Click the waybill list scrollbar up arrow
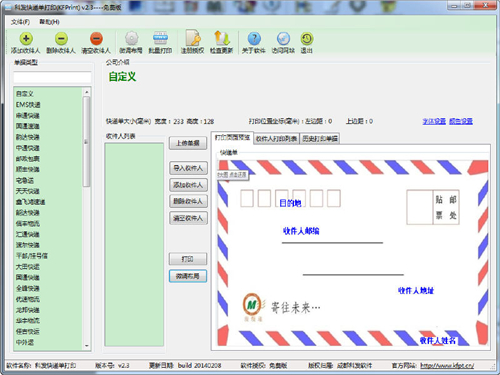 pos(87,92)
